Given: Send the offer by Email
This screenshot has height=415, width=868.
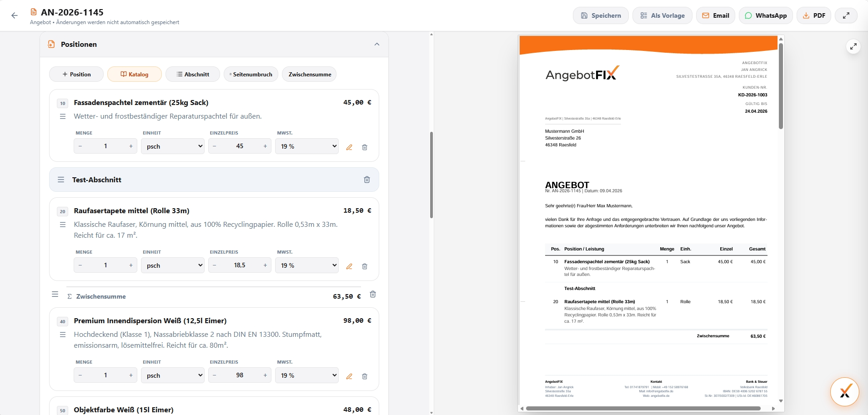Looking at the screenshot, I should coord(716,15).
